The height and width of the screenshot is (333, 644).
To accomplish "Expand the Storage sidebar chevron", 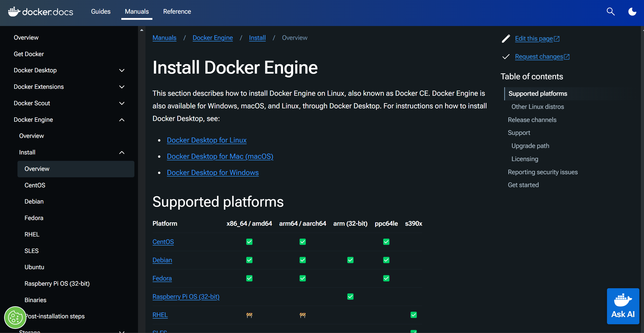I will (x=122, y=331).
